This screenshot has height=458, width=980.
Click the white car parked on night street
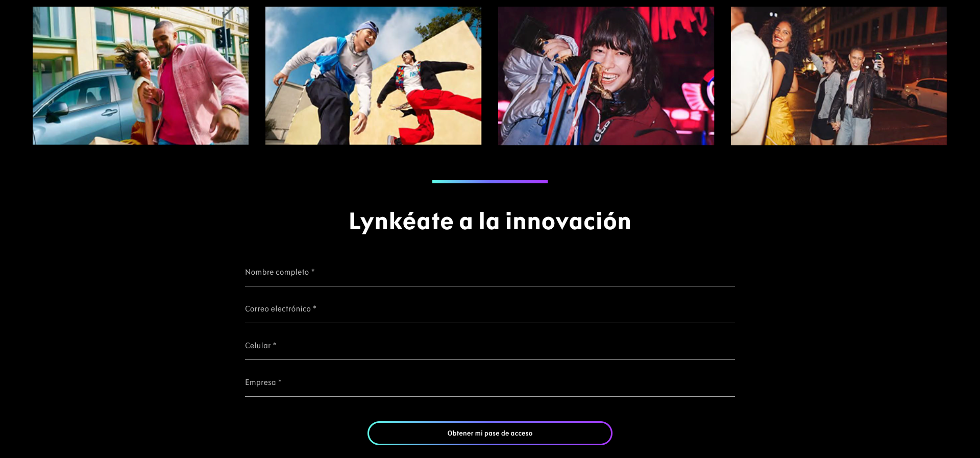pos(924,94)
